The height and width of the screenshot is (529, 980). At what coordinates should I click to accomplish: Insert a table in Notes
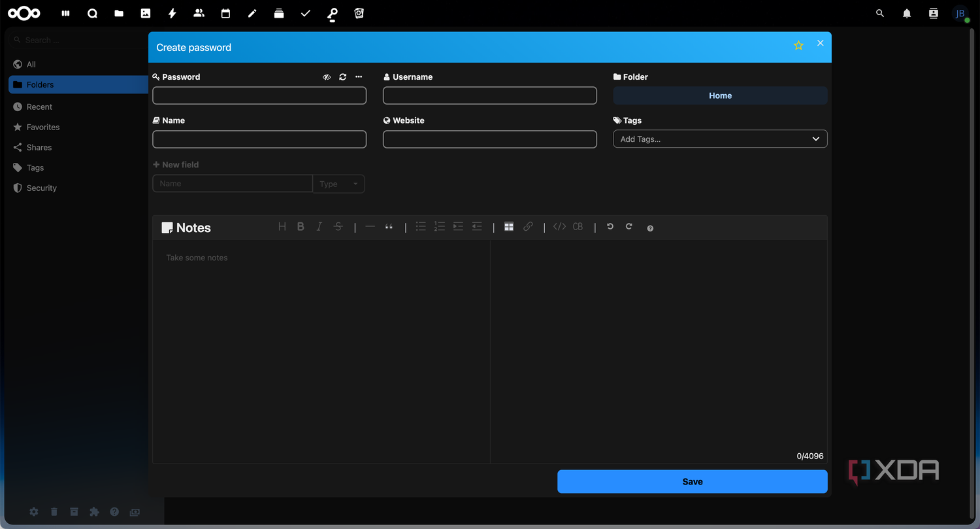[509, 227]
